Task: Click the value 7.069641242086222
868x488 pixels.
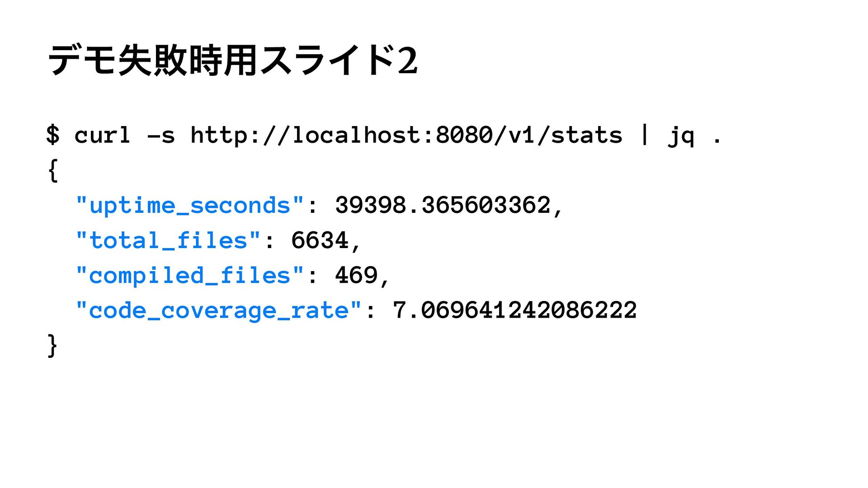Action: 515,311
